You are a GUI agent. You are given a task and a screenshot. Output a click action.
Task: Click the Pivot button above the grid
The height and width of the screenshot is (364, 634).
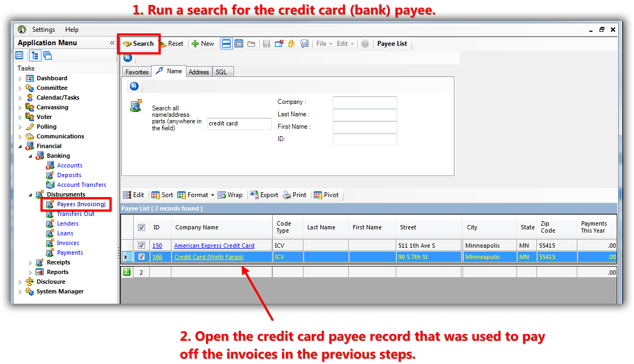point(326,195)
